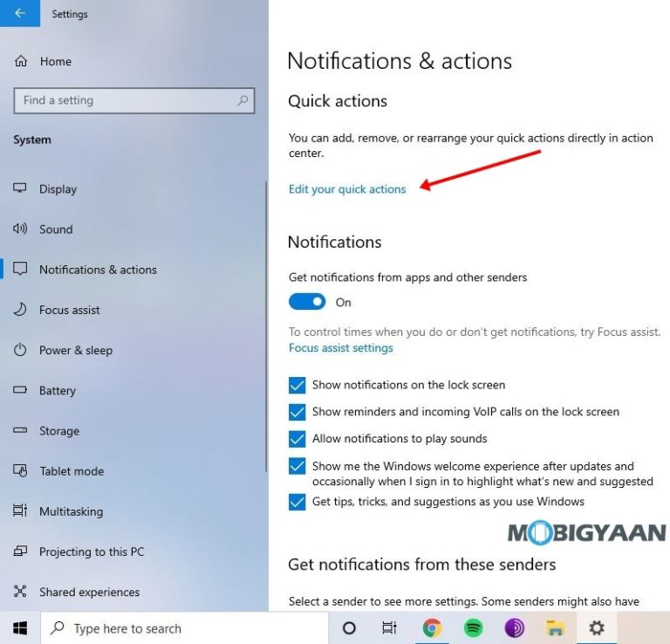
Task: Select Sound in the System list
Action: click(56, 229)
